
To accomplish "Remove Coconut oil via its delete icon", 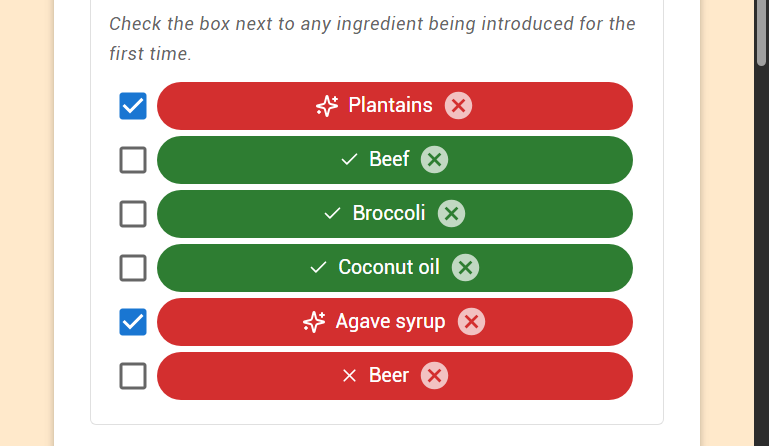I will pyautogui.click(x=465, y=268).
